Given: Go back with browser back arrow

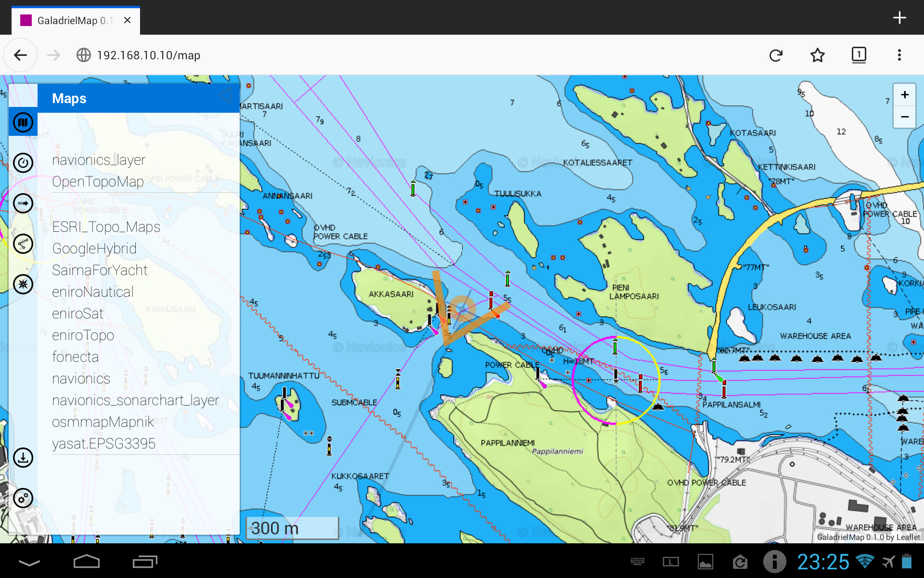Looking at the screenshot, I should [20, 55].
